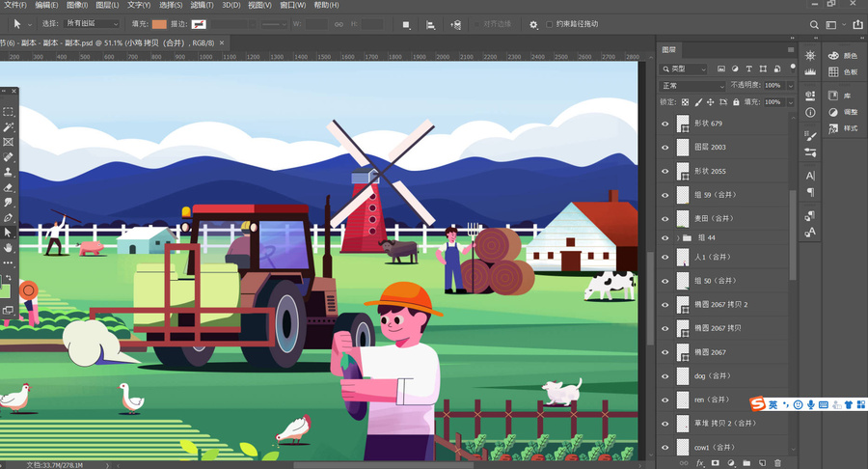Click the 填充 orange fill swatch
The image size is (868, 469).
click(x=159, y=24)
